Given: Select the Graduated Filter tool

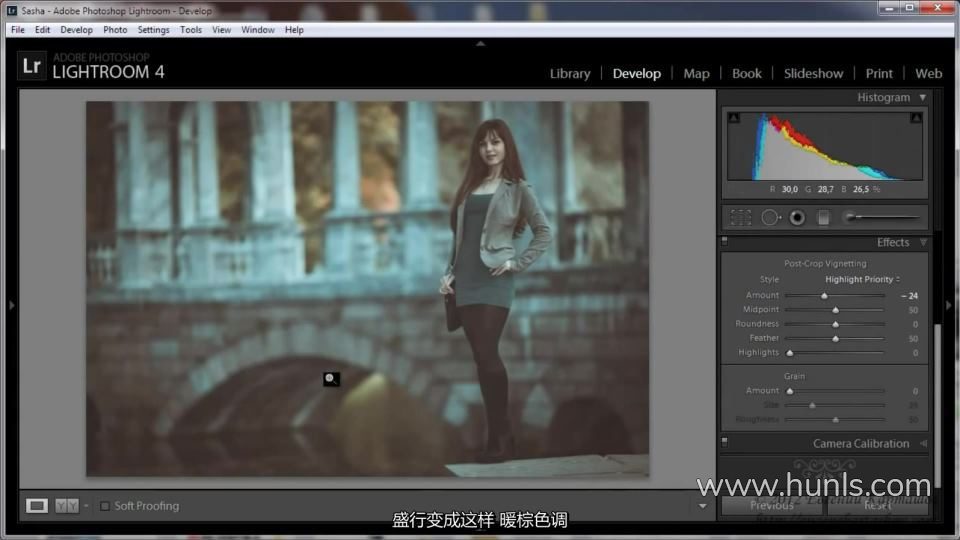Looking at the screenshot, I should pyautogui.click(x=824, y=217).
